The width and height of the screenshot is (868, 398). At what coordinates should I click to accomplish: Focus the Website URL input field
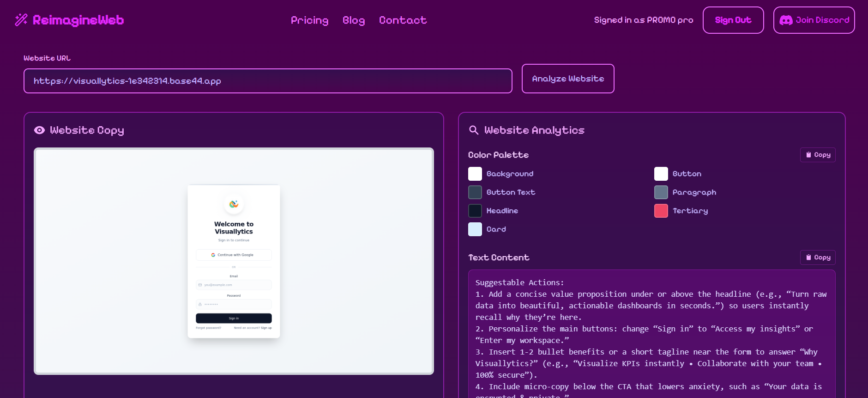coord(268,81)
